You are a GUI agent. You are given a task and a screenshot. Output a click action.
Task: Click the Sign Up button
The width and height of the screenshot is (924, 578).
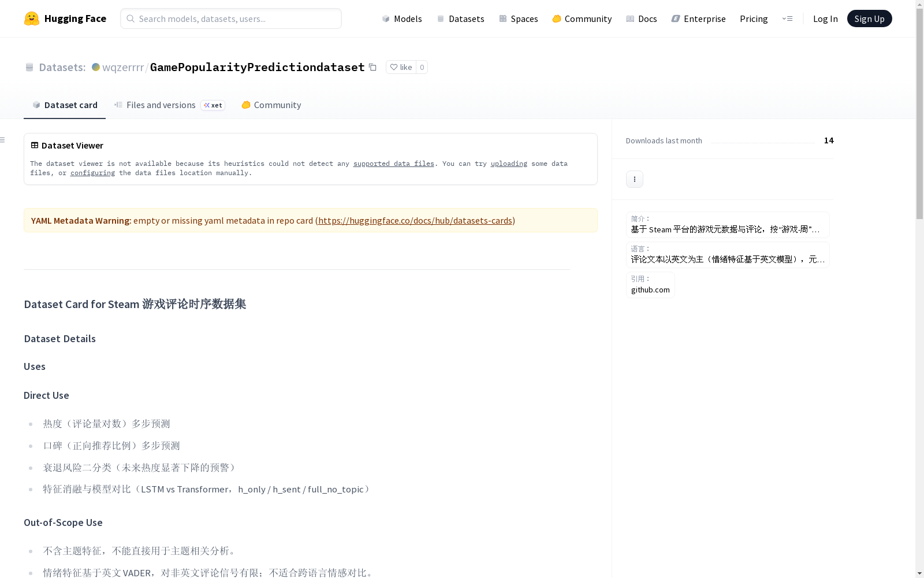[869, 18]
